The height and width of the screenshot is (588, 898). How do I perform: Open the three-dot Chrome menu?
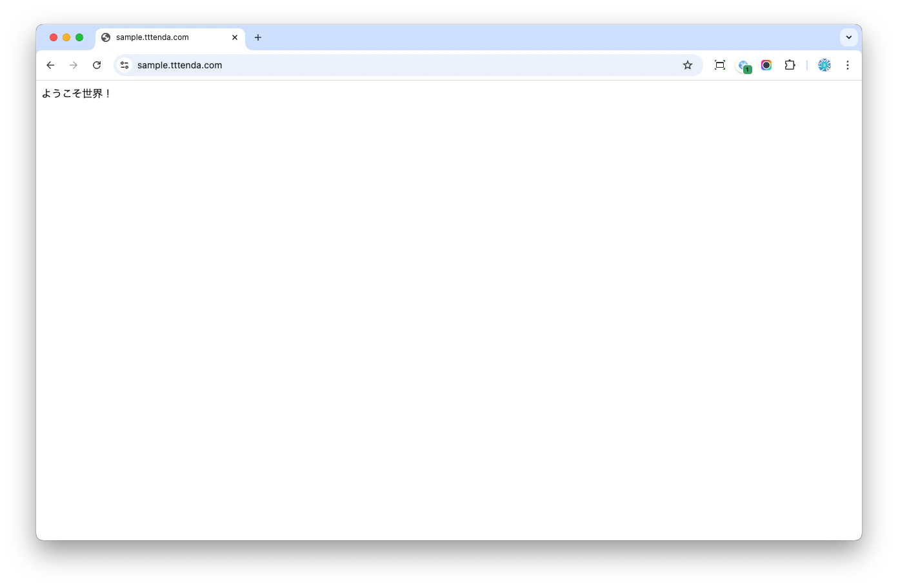click(847, 64)
